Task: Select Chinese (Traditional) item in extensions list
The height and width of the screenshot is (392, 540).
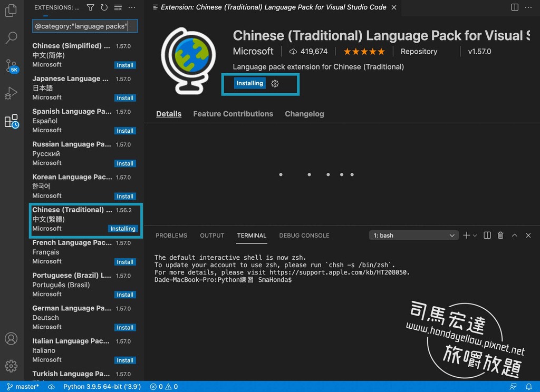Action: point(86,220)
